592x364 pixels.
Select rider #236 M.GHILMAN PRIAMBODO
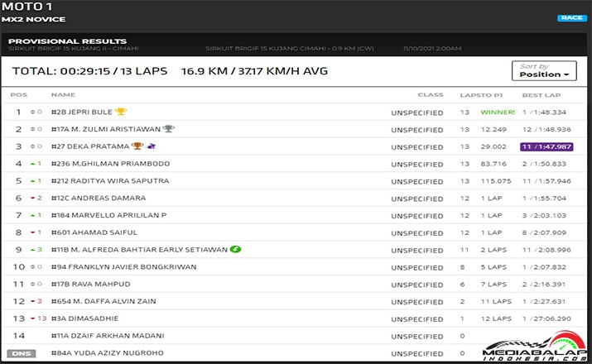(x=110, y=164)
